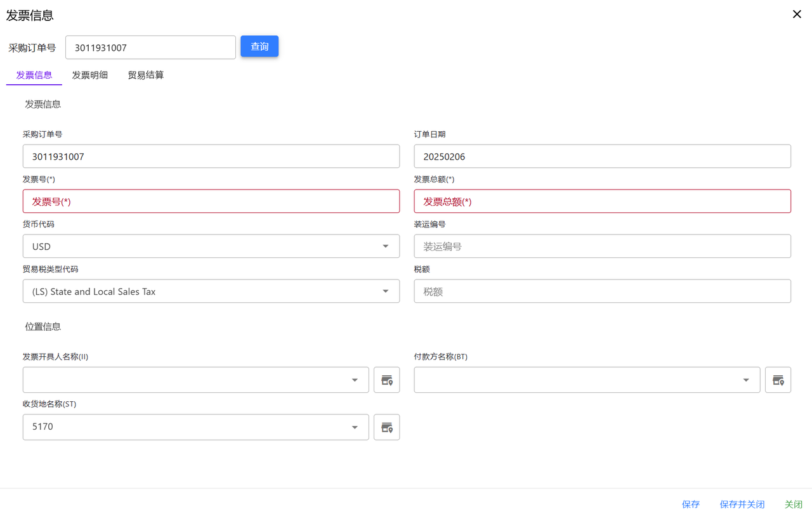
Task: Click the green 关闭 button
Action: (x=794, y=504)
